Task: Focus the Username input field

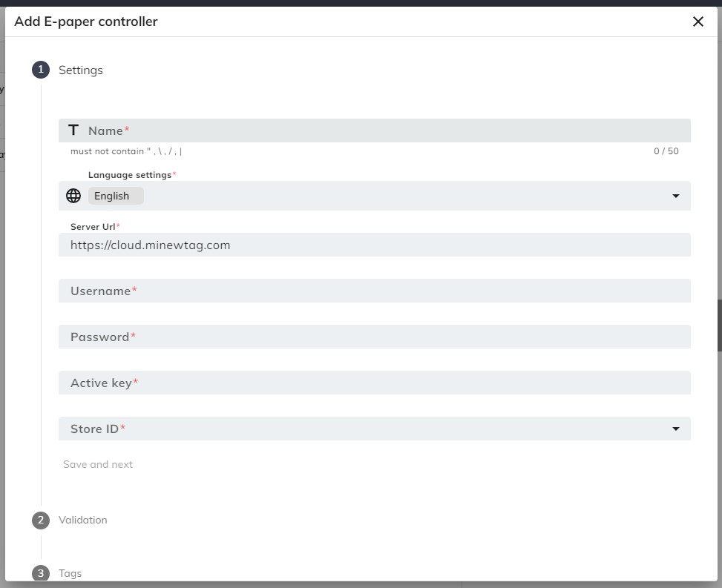Action: click(374, 291)
